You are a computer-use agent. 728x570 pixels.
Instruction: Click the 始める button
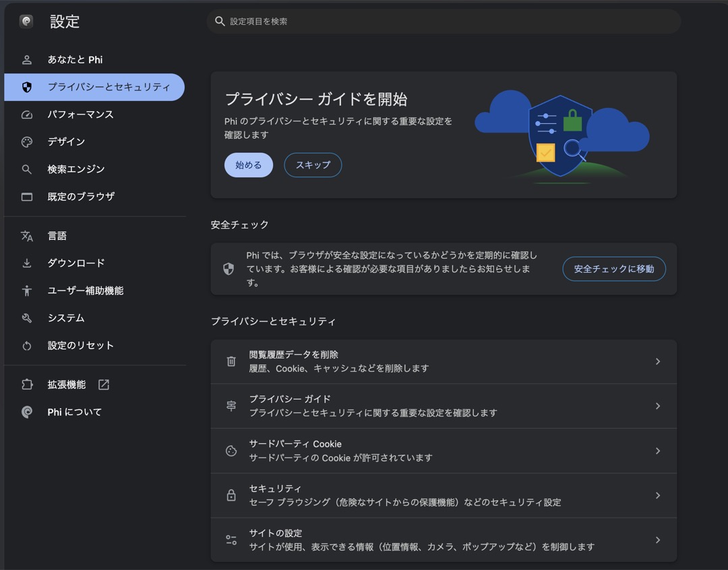(248, 165)
